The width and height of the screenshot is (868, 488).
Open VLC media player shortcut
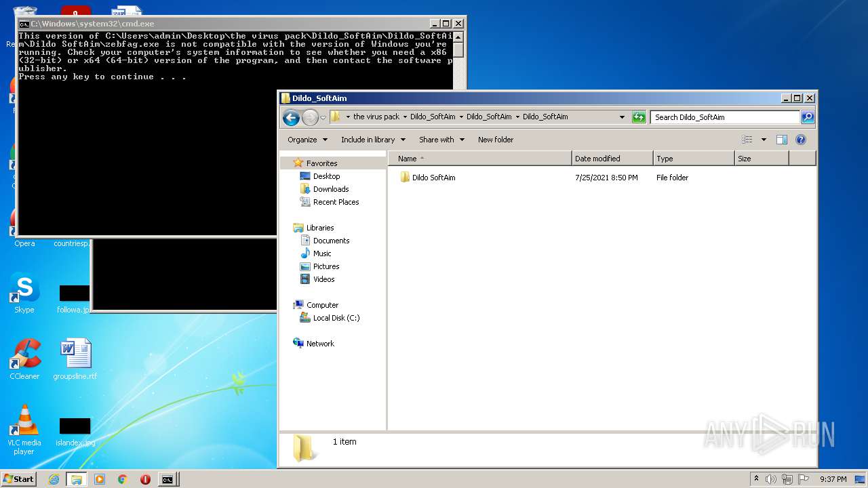coord(24,430)
